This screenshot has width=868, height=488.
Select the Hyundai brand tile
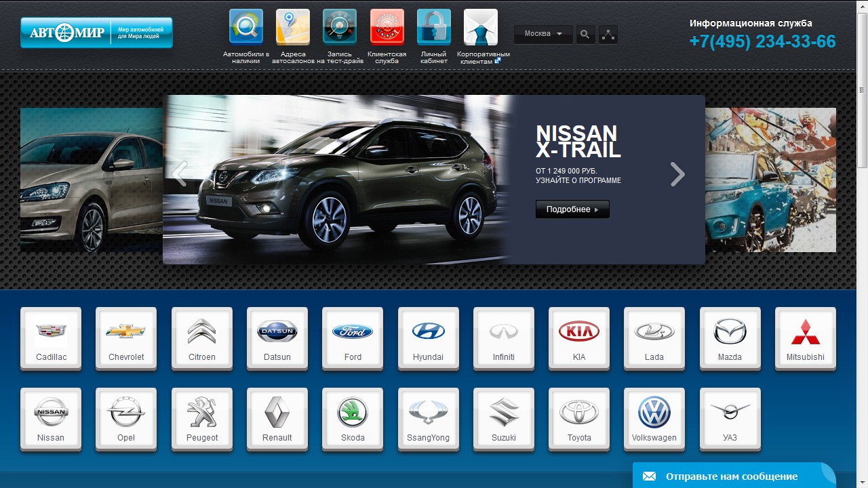tap(429, 339)
